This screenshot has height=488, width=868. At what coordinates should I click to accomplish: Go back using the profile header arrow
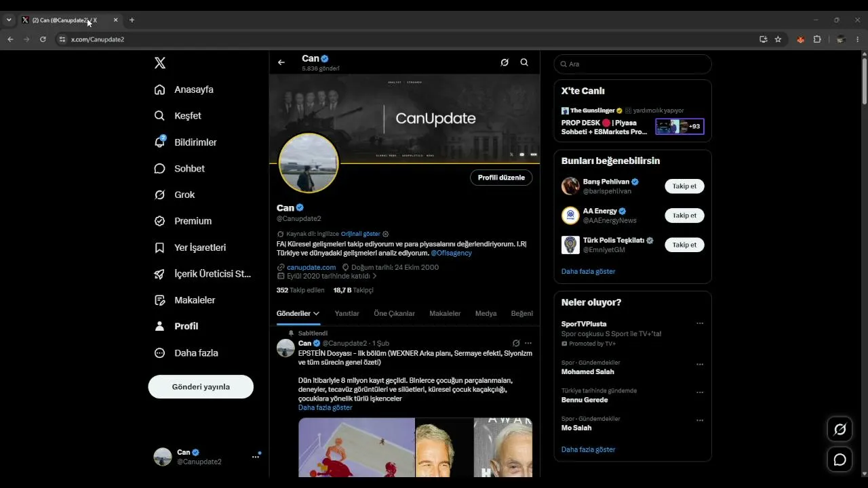click(x=281, y=62)
